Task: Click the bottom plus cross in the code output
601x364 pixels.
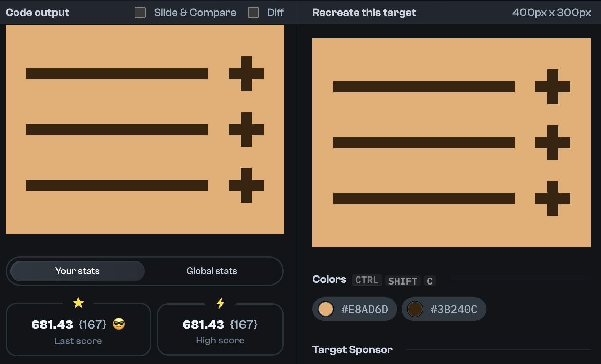Action: (246, 185)
